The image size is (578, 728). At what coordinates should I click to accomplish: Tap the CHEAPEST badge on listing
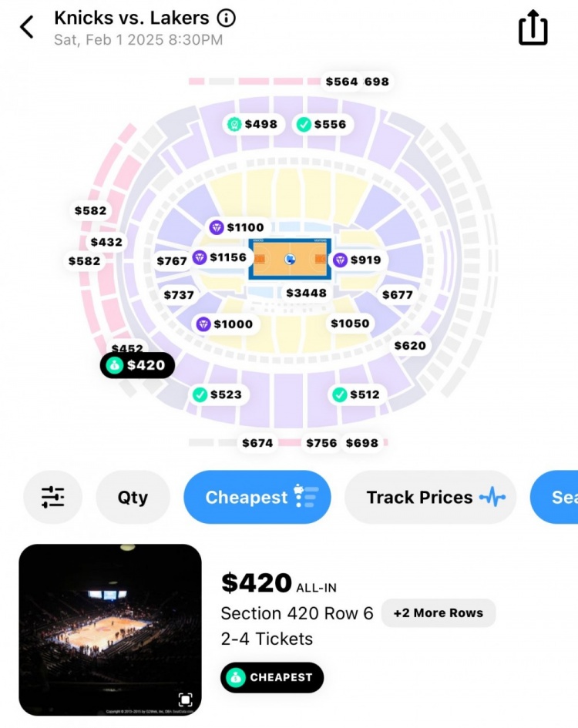coord(272,677)
